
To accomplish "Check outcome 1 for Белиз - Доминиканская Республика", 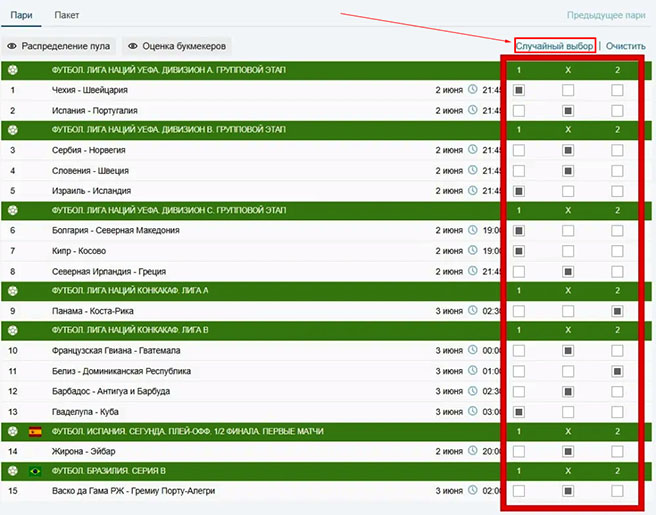I will pos(519,371).
